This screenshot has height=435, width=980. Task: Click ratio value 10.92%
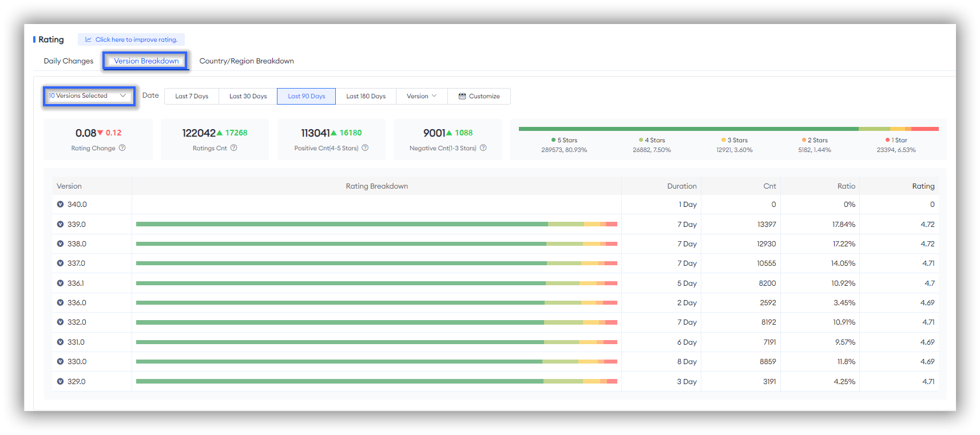click(x=843, y=283)
